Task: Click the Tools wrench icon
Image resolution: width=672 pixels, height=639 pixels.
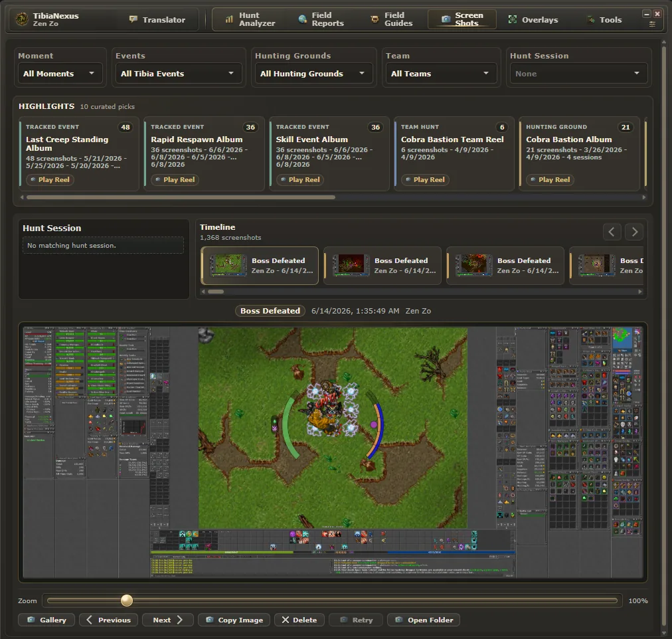Action: coord(591,19)
